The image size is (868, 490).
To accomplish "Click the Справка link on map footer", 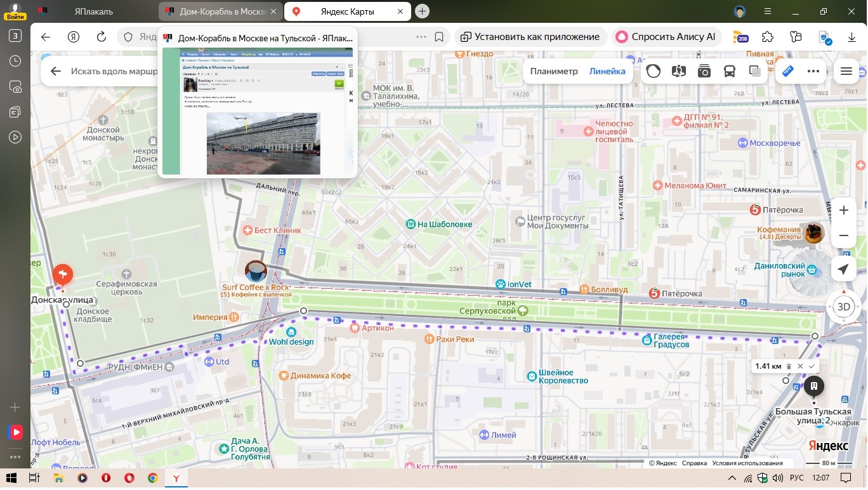I will [x=694, y=463].
